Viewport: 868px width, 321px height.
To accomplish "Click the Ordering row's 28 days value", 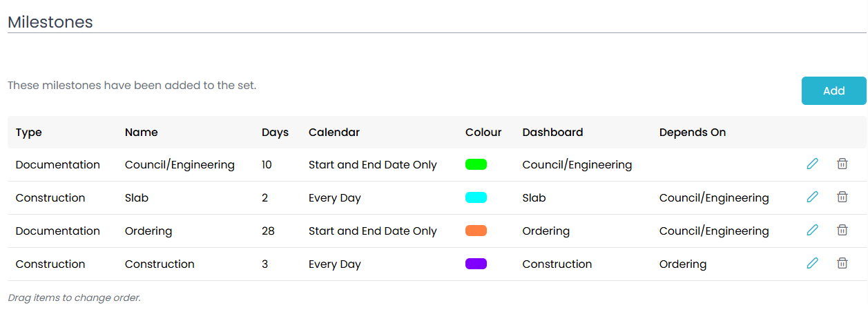I will [268, 231].
